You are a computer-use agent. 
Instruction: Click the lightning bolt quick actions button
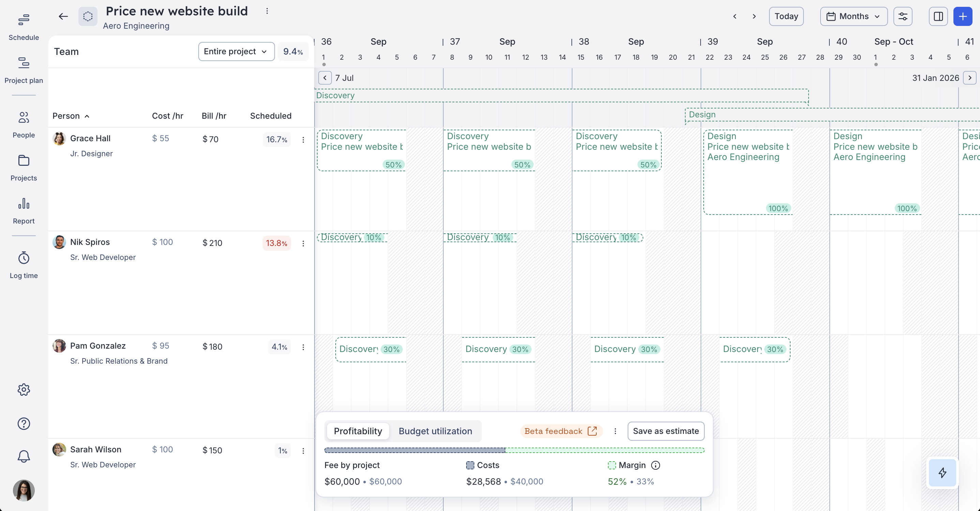(x=942, y=472)
